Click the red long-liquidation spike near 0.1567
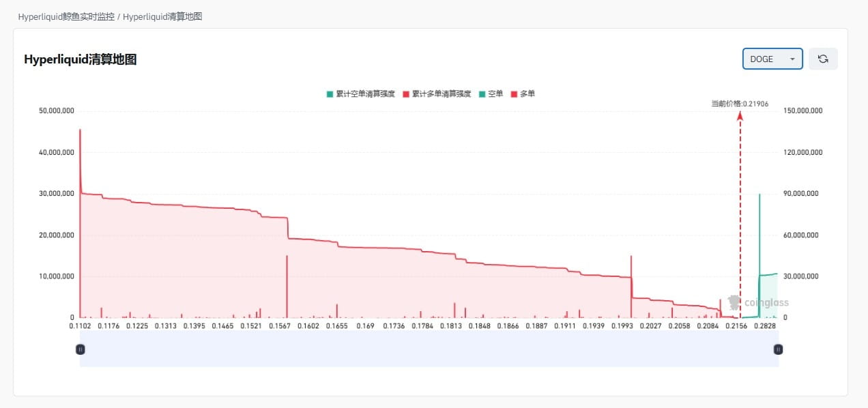Screen dimensions: 868x408 click(287, 287)
